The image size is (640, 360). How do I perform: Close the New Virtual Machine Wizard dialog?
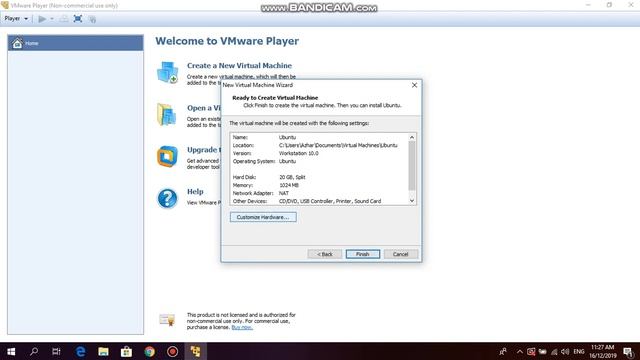[414, 85]
